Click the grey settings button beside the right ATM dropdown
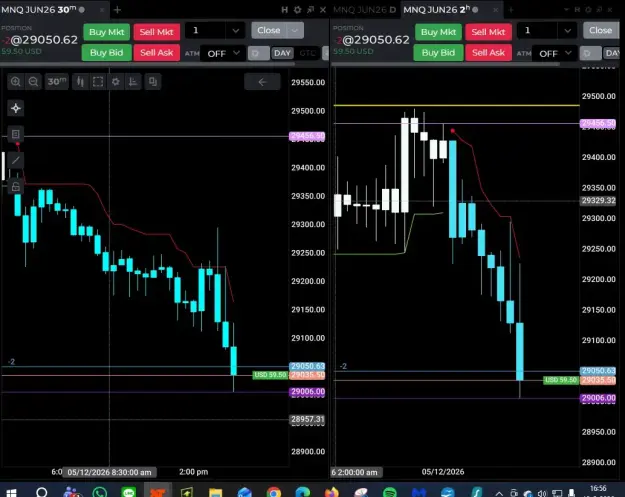This screenshot has height=497, width=625. [590, 53]
